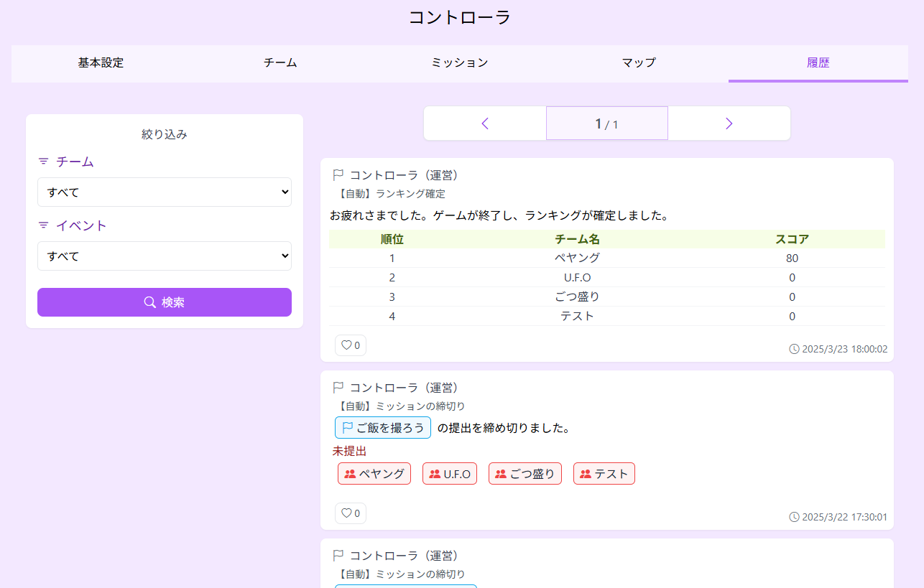Click rank 1 cell in ranking table
This screenshot has width=924, height=588.
tap(392, 258)
